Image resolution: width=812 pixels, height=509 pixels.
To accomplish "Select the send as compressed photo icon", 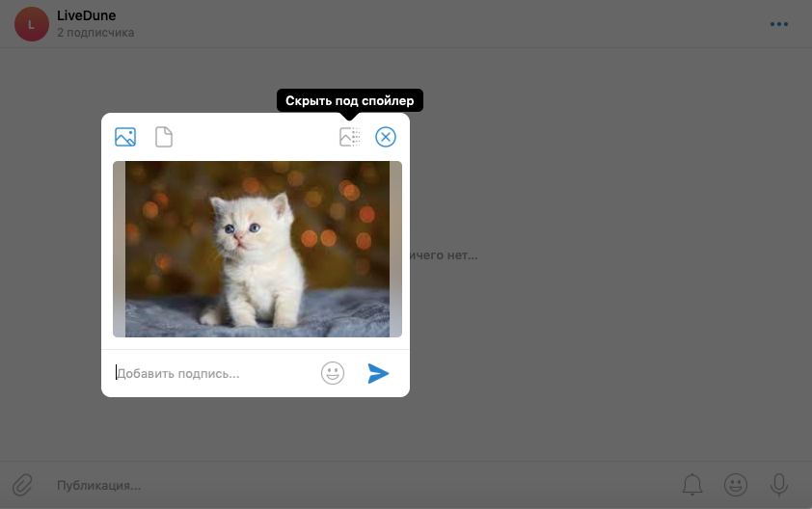I will tap(125, 137).
